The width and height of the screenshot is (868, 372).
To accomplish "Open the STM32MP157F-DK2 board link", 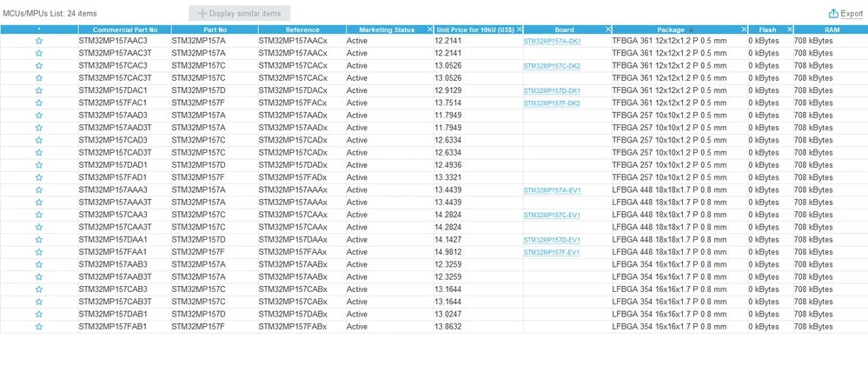I will tap(552, 103).
